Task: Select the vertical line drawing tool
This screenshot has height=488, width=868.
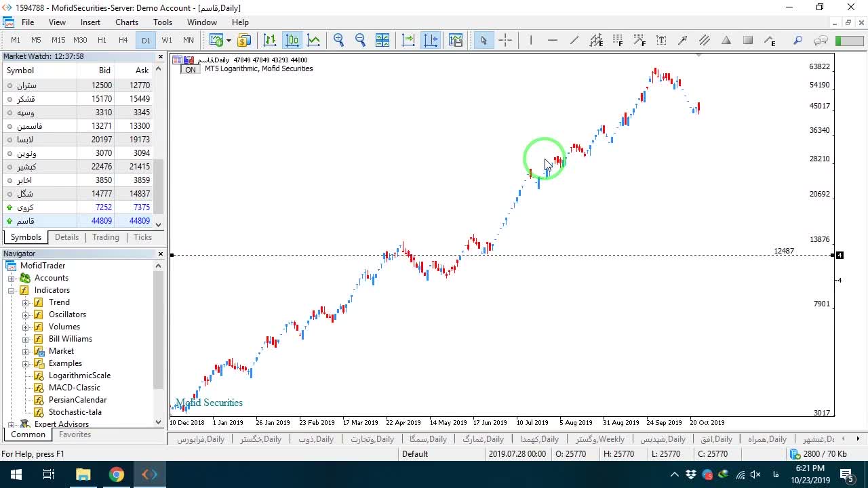Action: pos(531,41)
